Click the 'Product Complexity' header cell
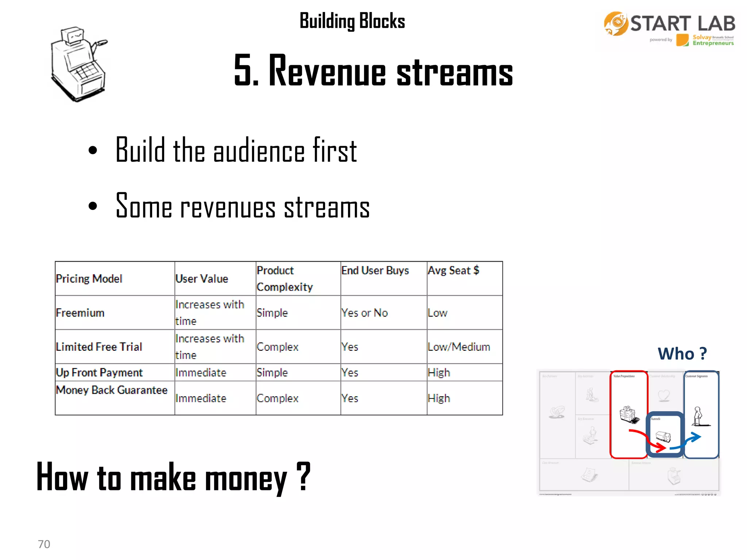 click(298, 279)
